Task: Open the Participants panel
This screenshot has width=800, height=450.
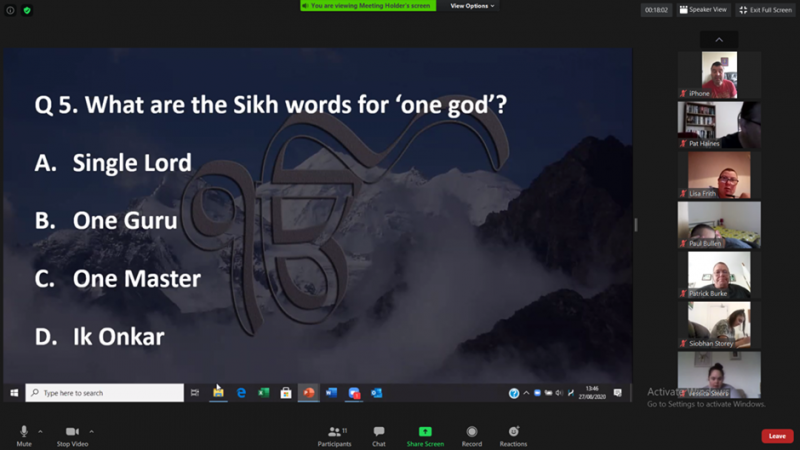Action: coord(332,435)
